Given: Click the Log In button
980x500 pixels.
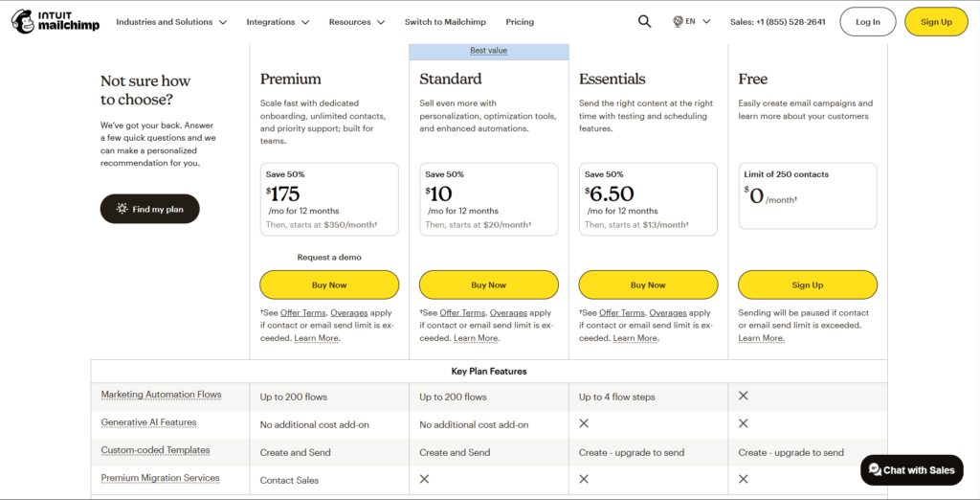Looking at the screenshot, I should coord(867,22).
